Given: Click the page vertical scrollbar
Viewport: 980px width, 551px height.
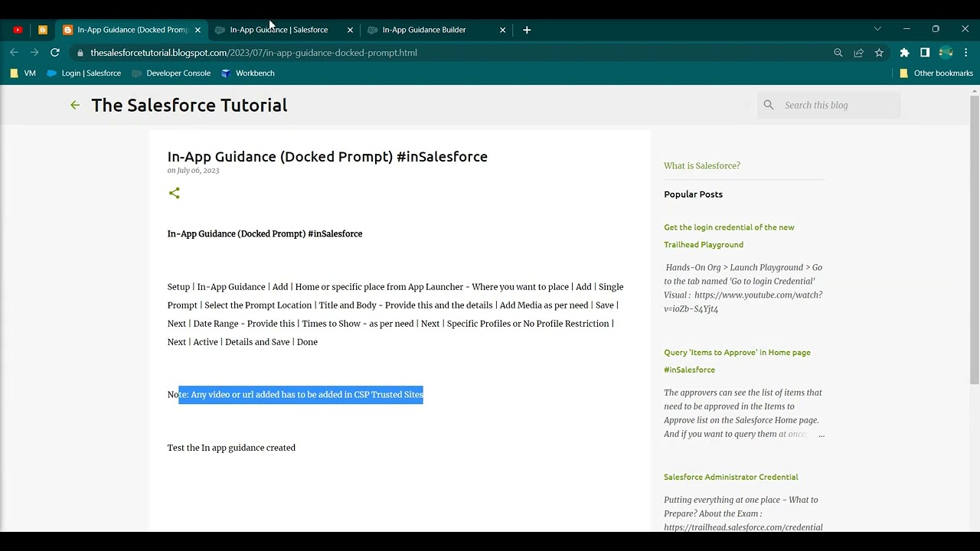Looking at the screenshot, I should coord(975,240).
